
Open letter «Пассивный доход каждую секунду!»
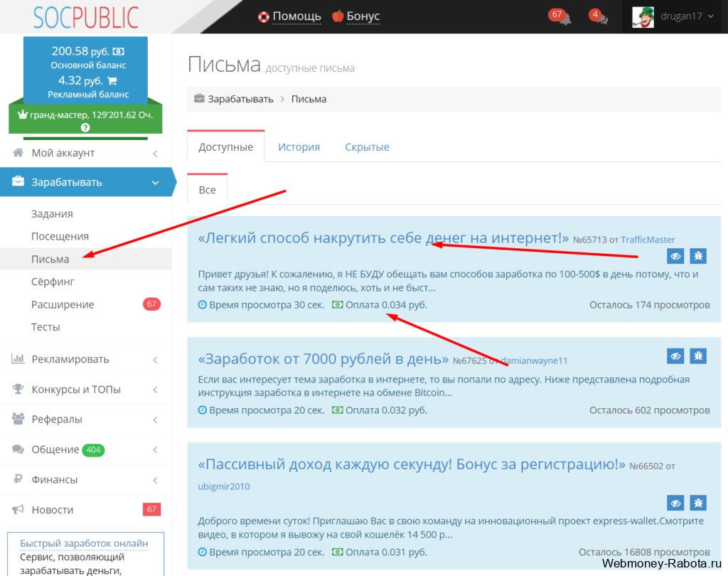point(412,464)
